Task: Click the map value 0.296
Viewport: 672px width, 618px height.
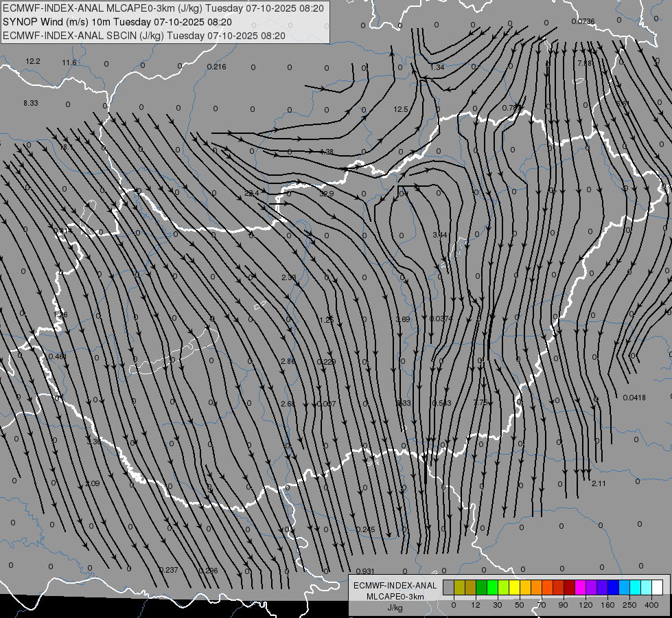Action: coord(208,571)
